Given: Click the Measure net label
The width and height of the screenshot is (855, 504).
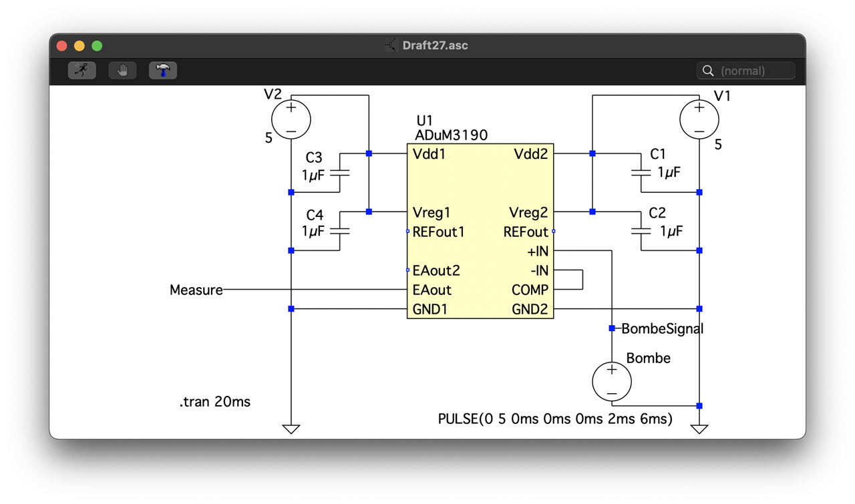Looking at the screenshot, I should tap(196, 290).
